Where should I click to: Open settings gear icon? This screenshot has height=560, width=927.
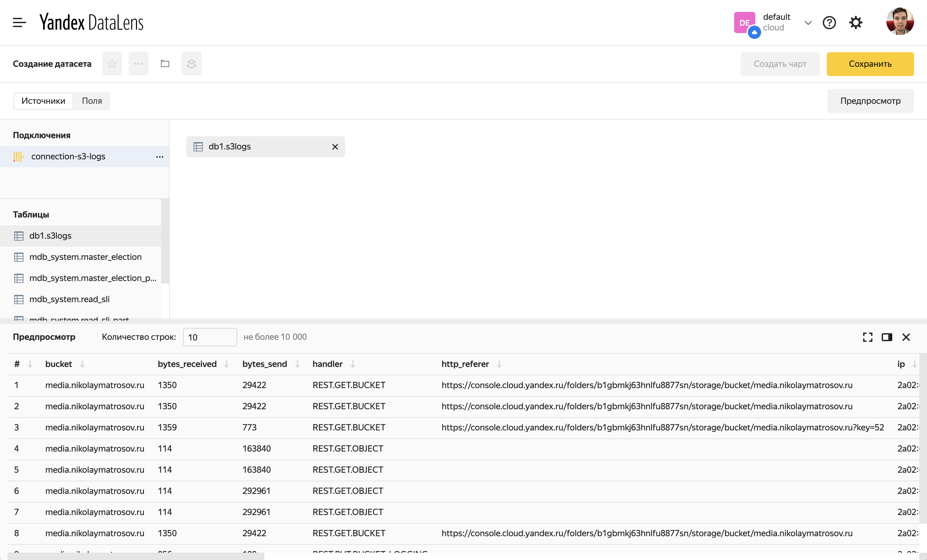pyautogui.click(x=856, y=22)
